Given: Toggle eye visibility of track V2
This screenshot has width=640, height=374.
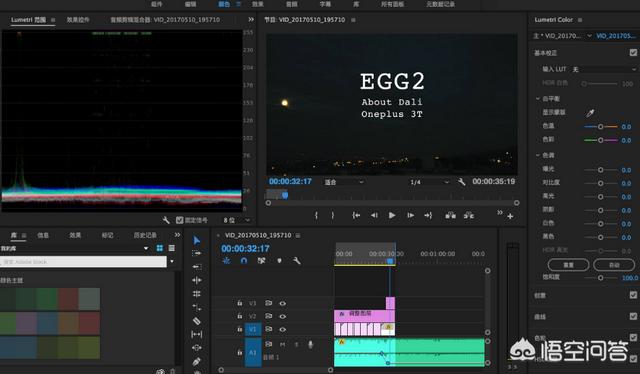Looking at the screenshot, I should tap(282, 316).
